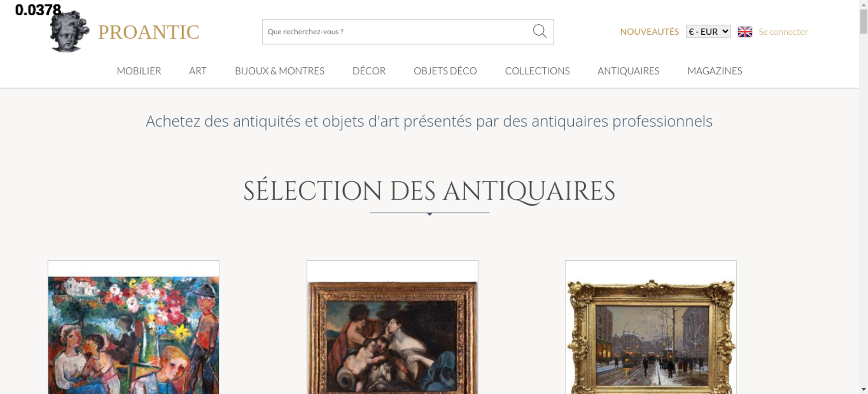Open the COLLECTIONS menu

coord(537,71)
